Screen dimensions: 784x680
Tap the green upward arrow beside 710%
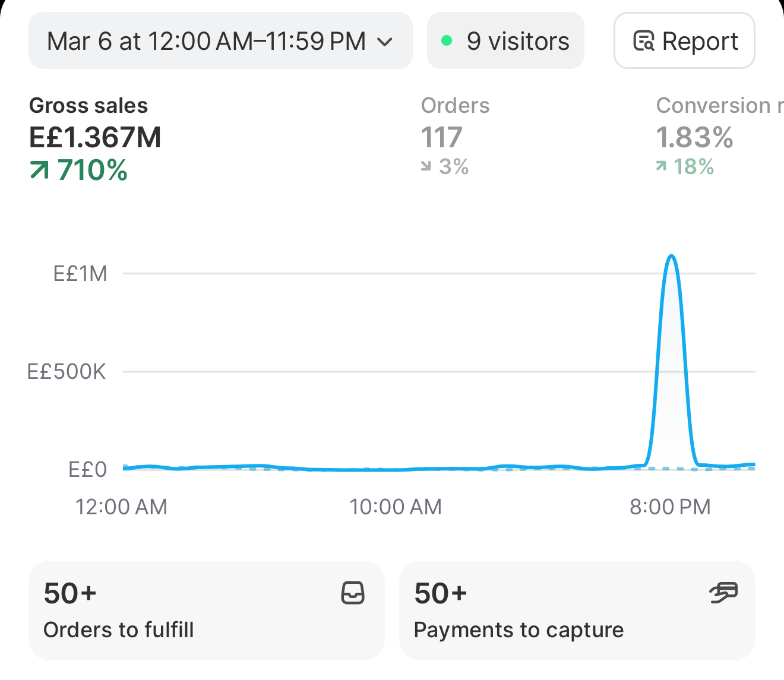pos(39,170)
